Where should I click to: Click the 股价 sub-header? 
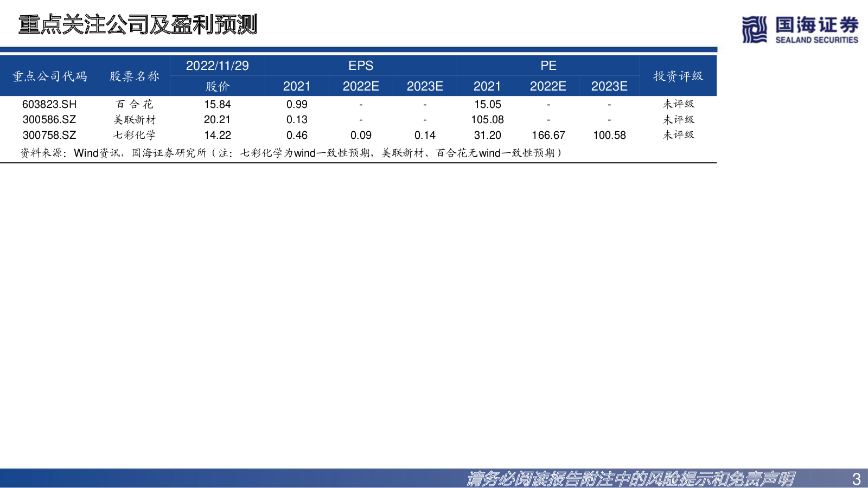pyautogui.click(x=218, y=86)
